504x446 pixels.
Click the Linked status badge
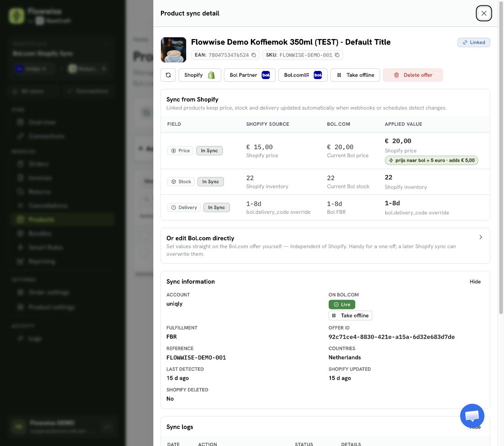[474, 42]
